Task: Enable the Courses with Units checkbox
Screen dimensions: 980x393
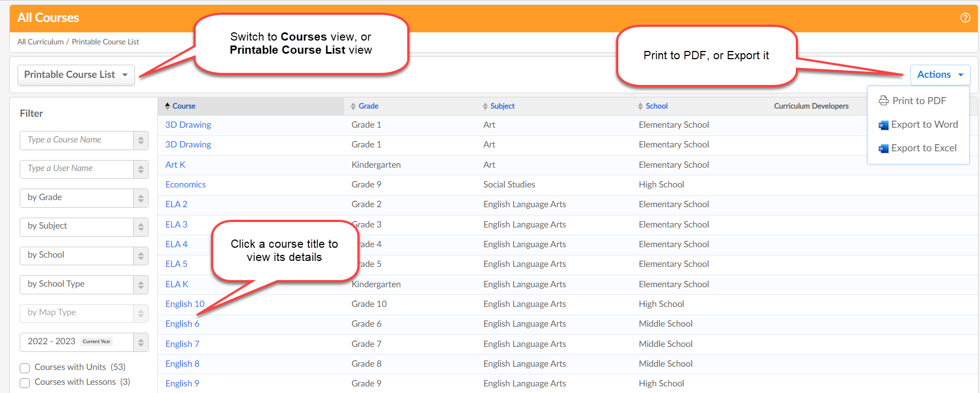Action: tap(25, 368)
